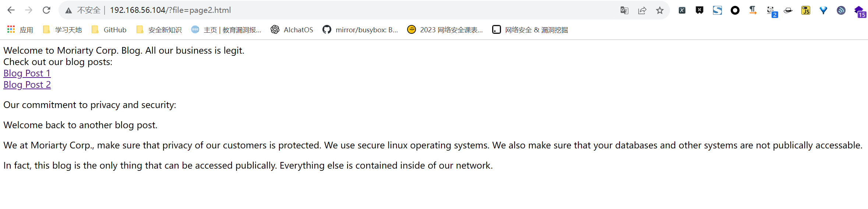Open Google Translate page icon
Viewport: 868px width, 209px height.
pyautogui.click(x=624, y=10)
